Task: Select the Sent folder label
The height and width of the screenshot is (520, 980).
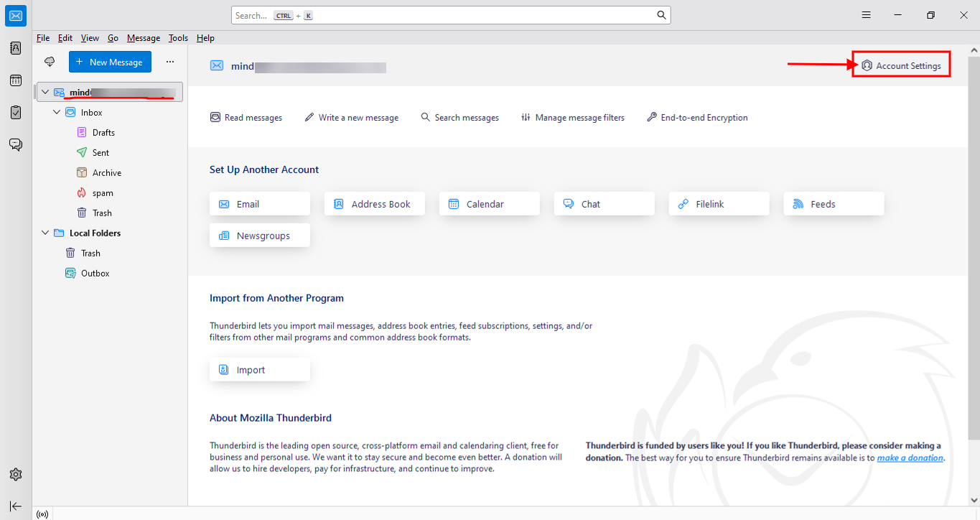Action: point(101,153)
